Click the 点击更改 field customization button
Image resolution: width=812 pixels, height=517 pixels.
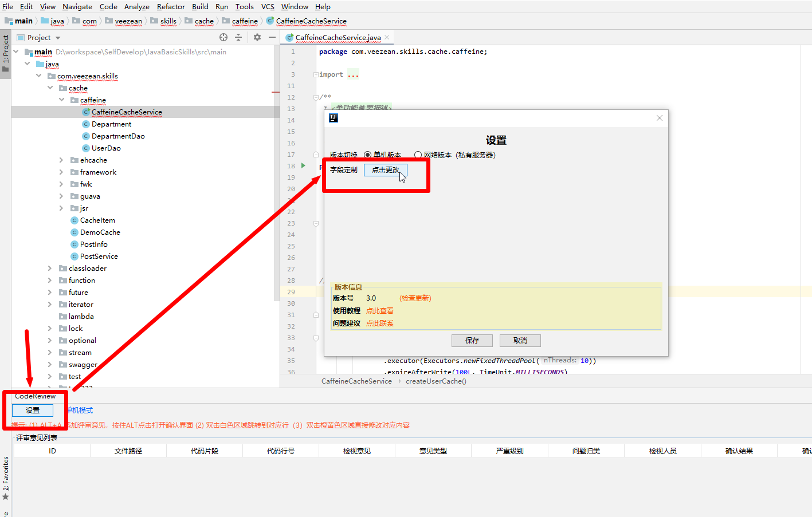(386, 169)
